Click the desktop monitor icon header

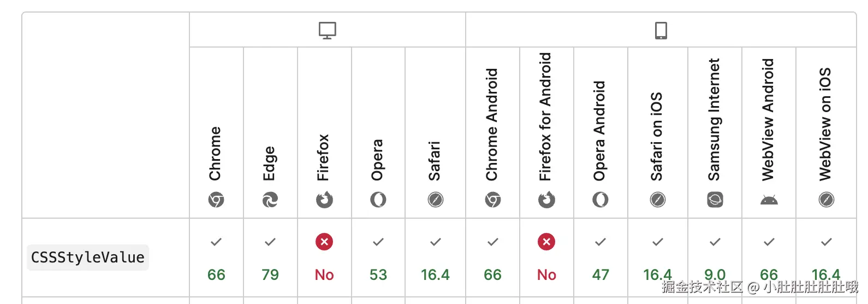328,30
